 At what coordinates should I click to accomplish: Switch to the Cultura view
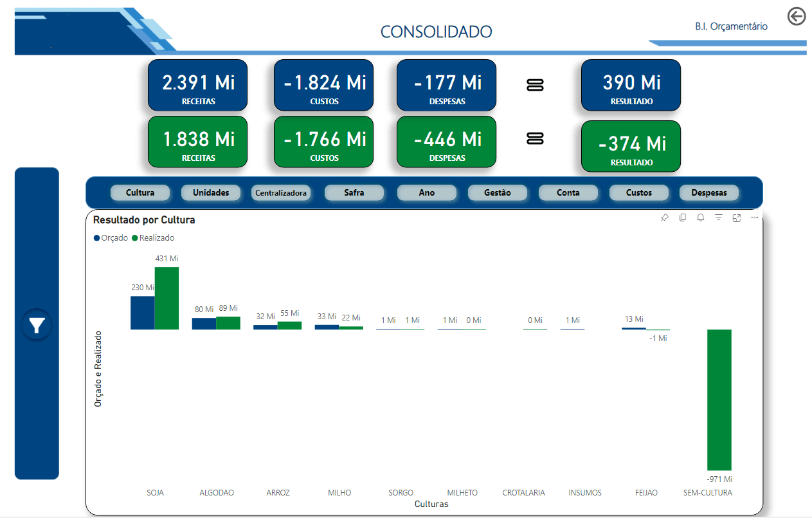coord(140,192)
